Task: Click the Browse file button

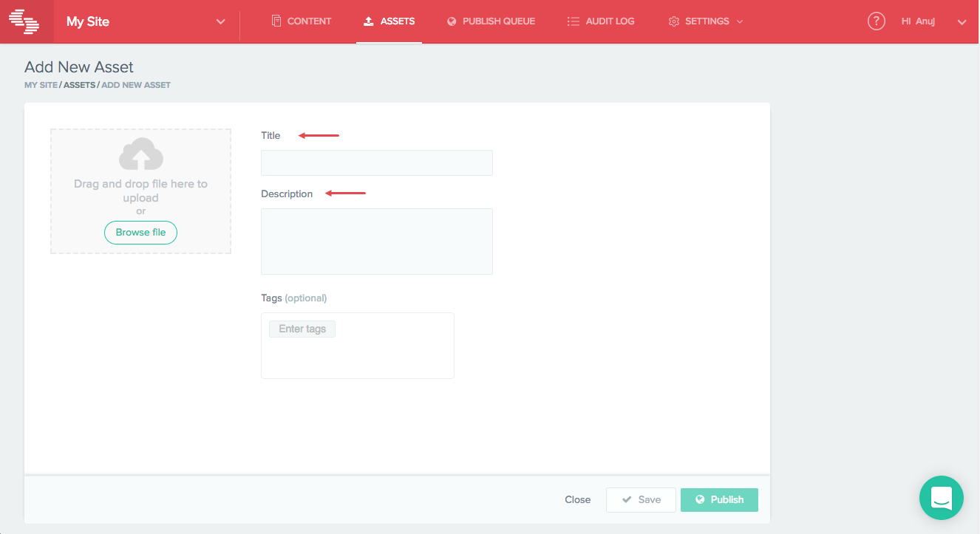Action: 140,232
